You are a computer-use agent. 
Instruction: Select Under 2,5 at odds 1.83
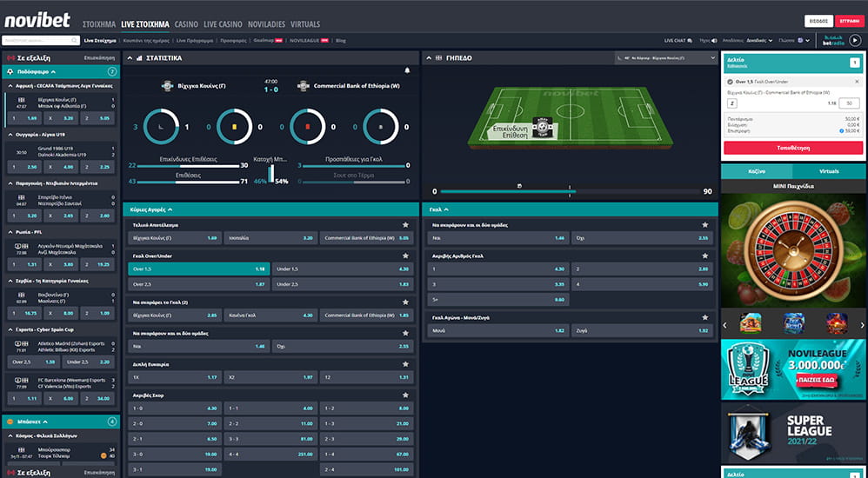(343, 284)
